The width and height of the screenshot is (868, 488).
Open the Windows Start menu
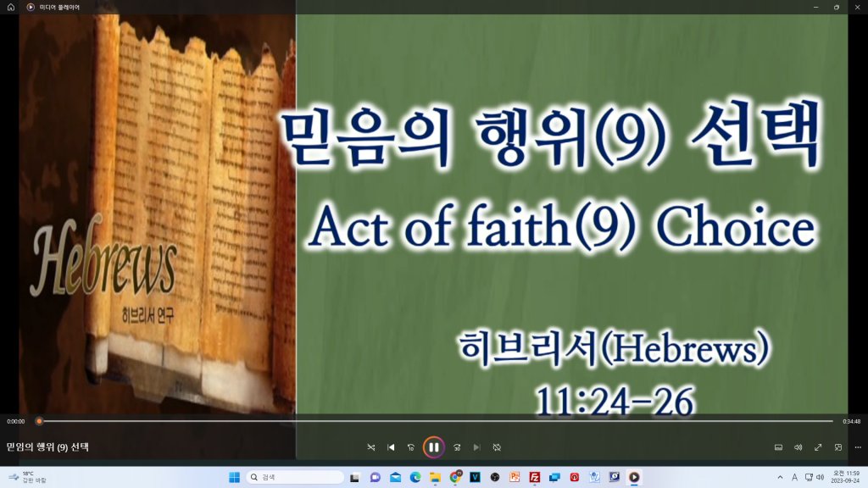pos(234,477)
